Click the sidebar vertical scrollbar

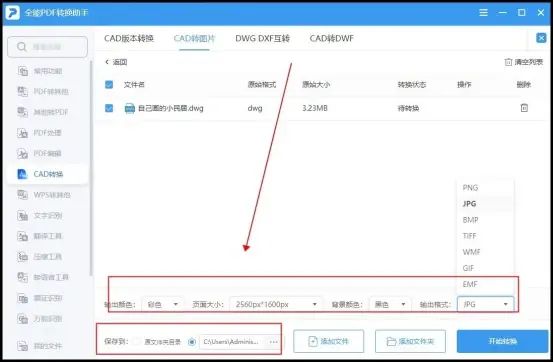pos(91,169)
